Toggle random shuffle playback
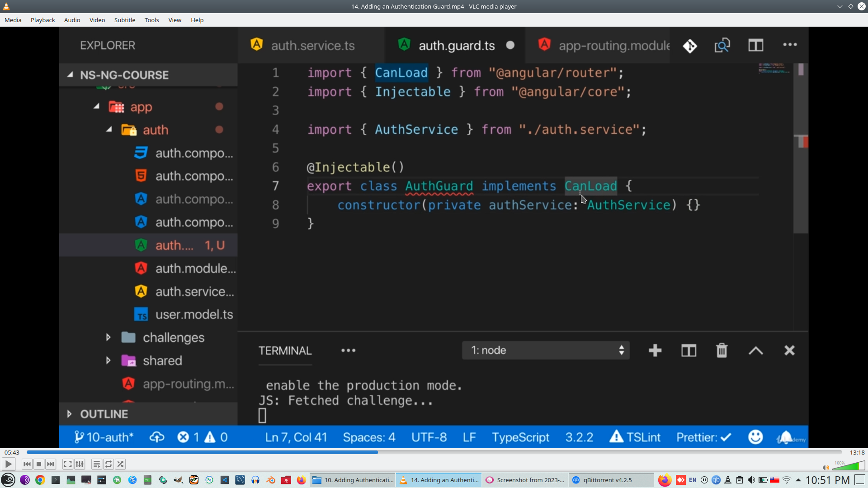The image size is (868, 488). click(120, 464)
